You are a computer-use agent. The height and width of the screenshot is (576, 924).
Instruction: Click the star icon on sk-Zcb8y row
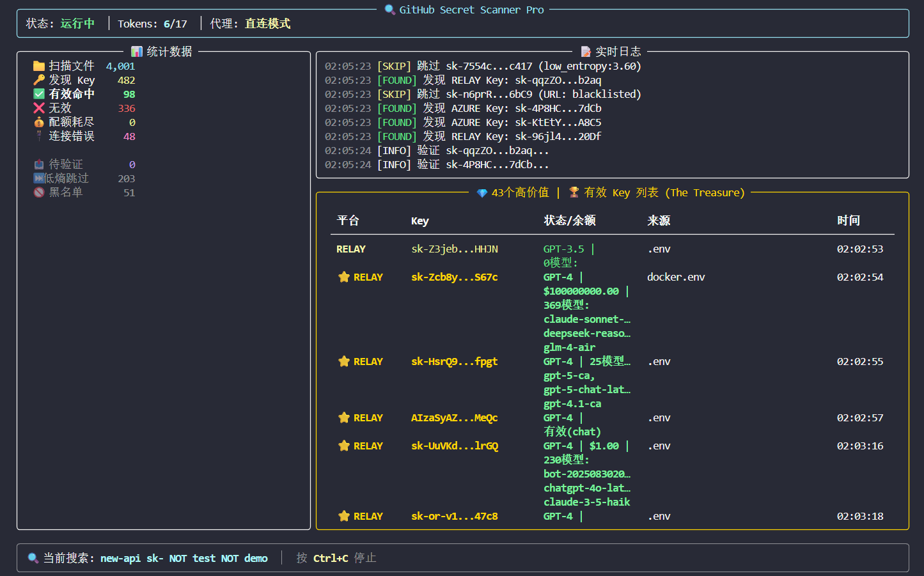(344, 277)
